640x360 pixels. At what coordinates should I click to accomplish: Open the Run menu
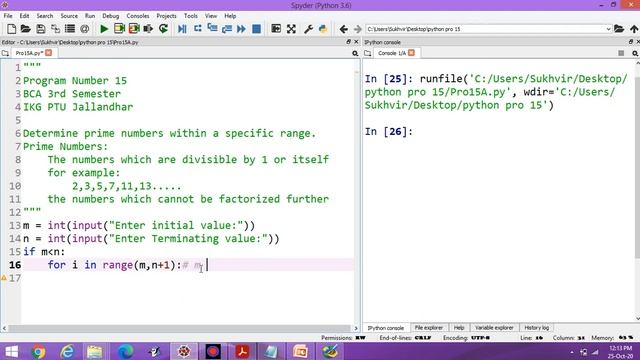pos(90,16)
